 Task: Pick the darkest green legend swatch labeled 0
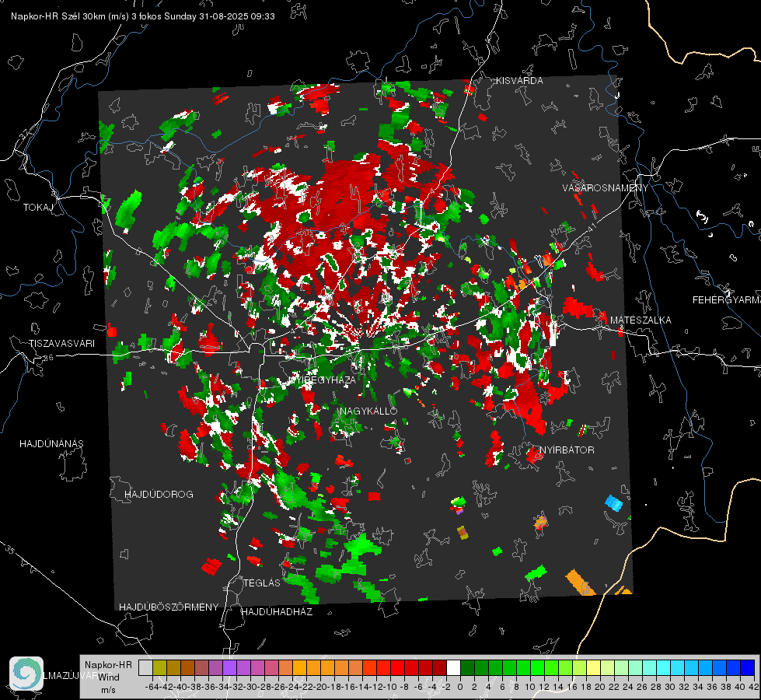coord(467,667)
